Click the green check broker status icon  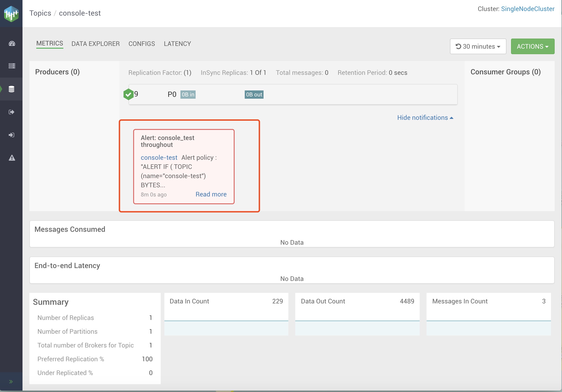[x=128, y=94]
